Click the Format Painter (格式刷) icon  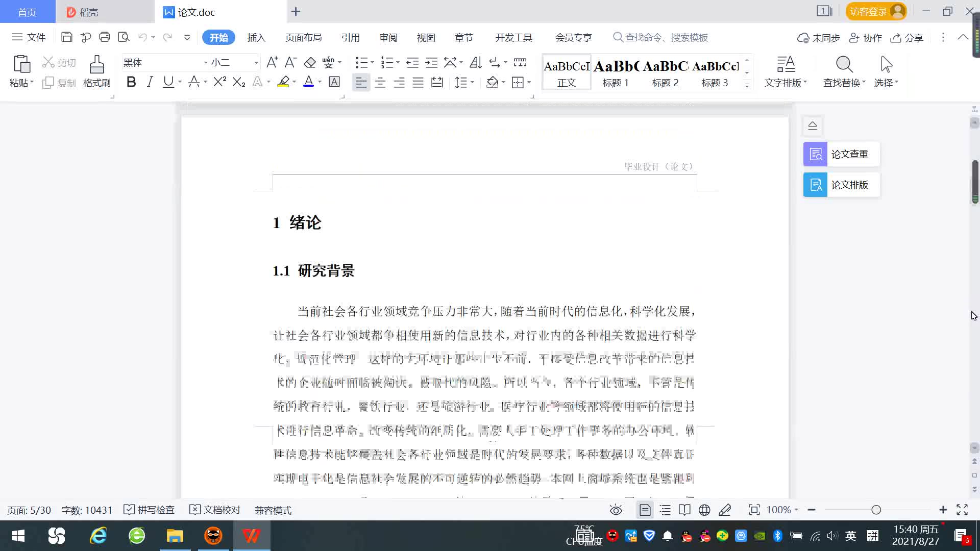tap(96, 71)
